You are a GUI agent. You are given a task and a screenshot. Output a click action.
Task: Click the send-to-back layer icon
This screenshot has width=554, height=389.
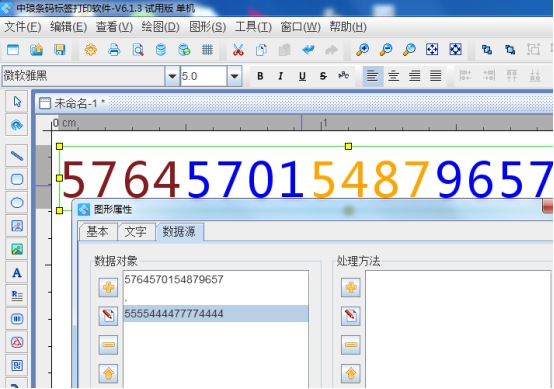tap(510, 49)
